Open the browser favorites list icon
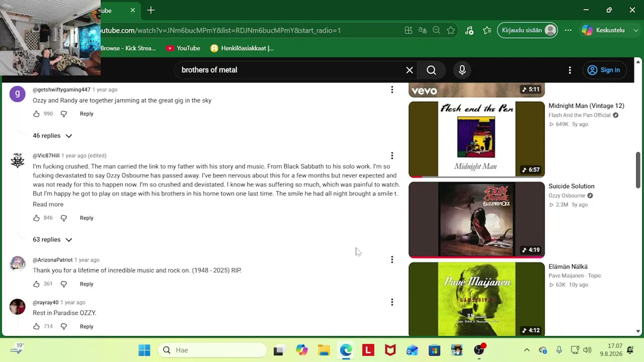This screenshot has width=644, height=362. point(487,30)
